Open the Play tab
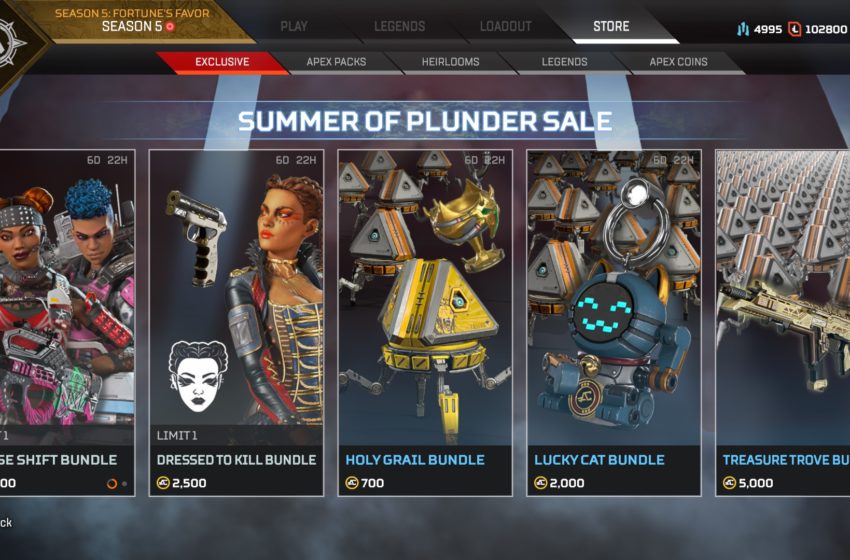Screen dimensions: 850x560 294,26
